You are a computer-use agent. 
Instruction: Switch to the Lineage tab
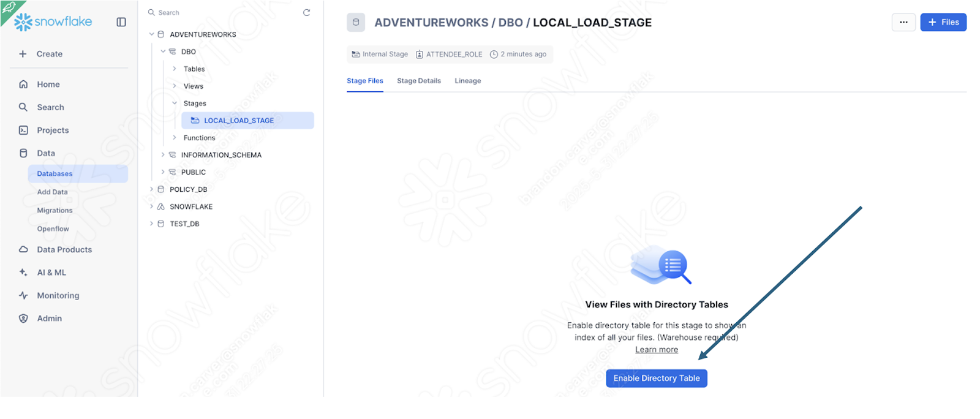coord(468,81)
